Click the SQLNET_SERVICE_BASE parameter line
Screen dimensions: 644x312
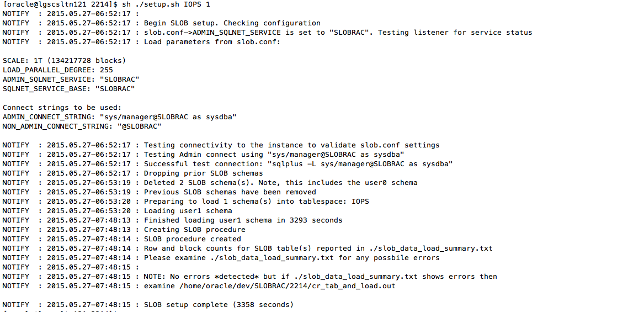coord(68,88)
